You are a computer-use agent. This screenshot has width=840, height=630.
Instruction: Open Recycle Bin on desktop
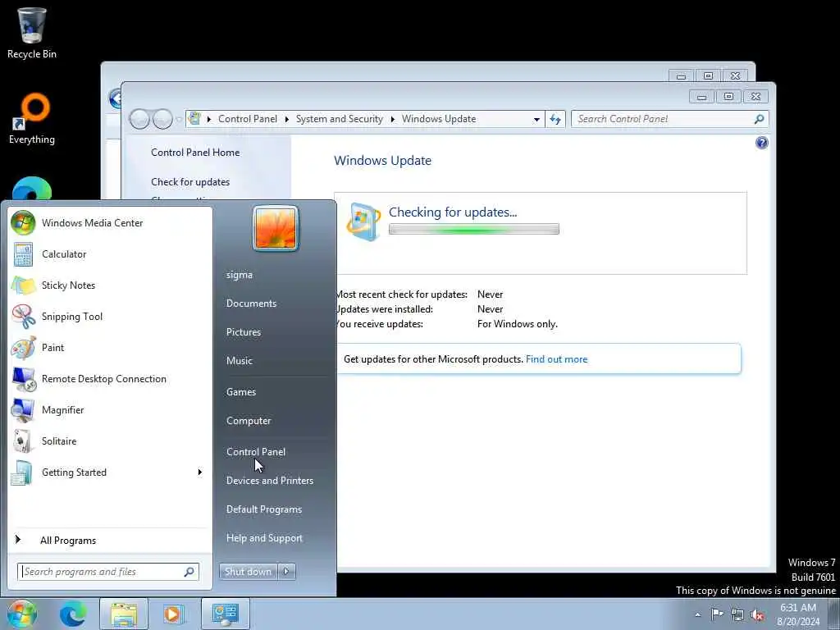[32, 33]
